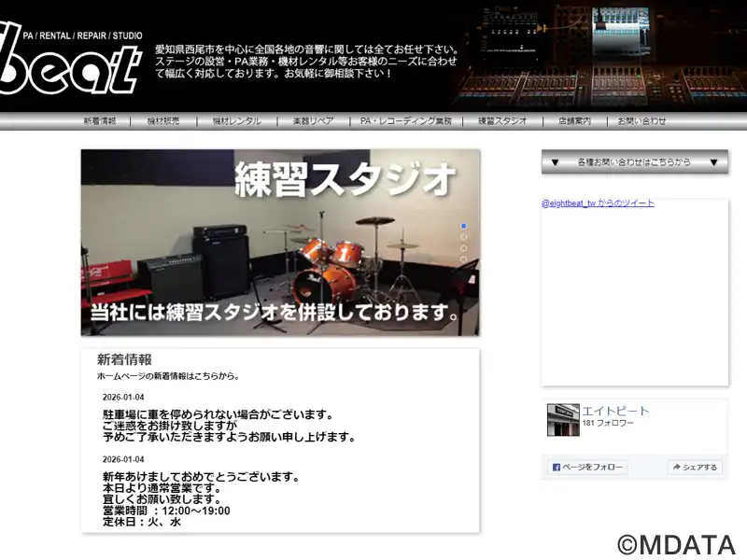
Task: Open the 新着情報 menu item
Action: click(100, 121)
